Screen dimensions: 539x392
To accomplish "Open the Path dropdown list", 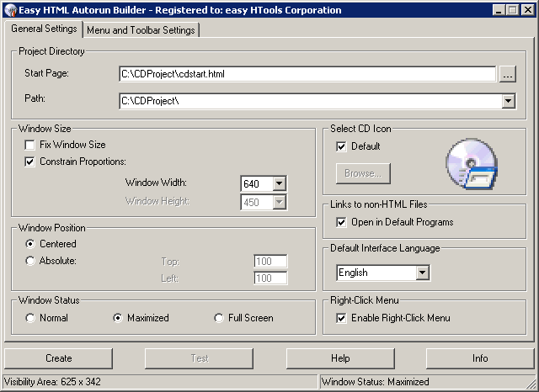I will tap(508, 101).
